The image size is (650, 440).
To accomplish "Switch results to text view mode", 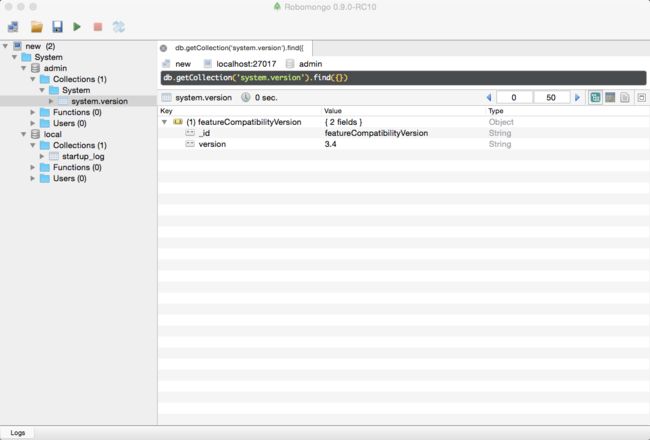I will 625,97.
